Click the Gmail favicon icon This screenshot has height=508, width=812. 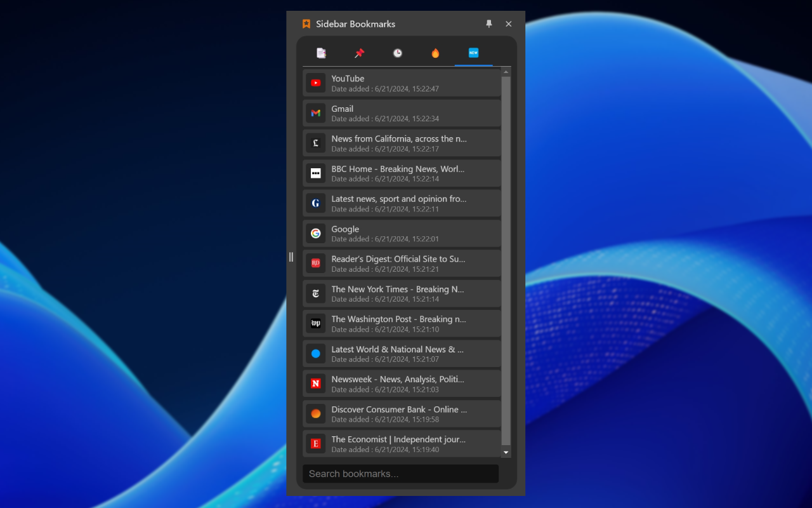[316, 113]
